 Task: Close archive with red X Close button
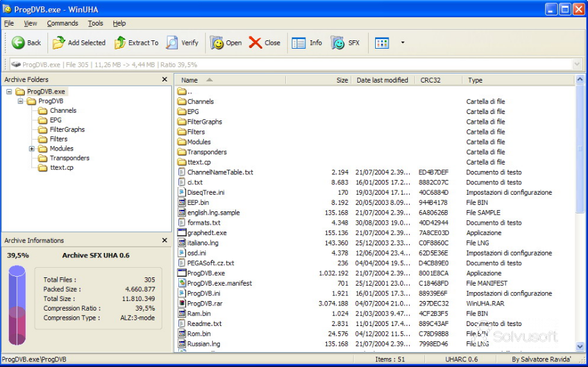coord(264,43)
